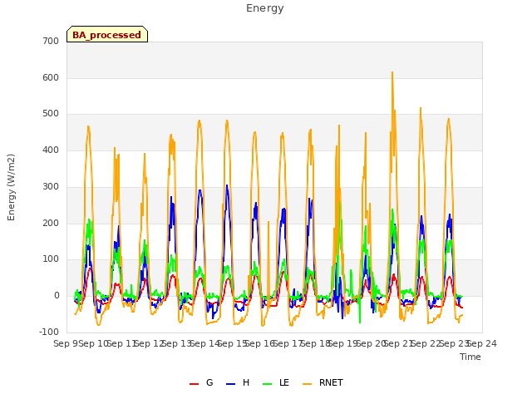This screenshot has height=399, width=532.
Task: Click the Time x-axis title
Action: (x=470, y=357)
